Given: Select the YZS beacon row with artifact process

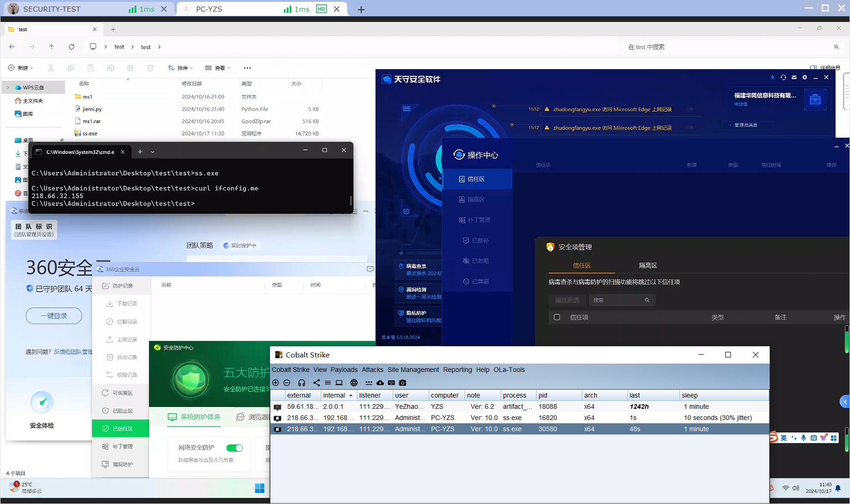Looking at the screenshot, I should 519,406.
